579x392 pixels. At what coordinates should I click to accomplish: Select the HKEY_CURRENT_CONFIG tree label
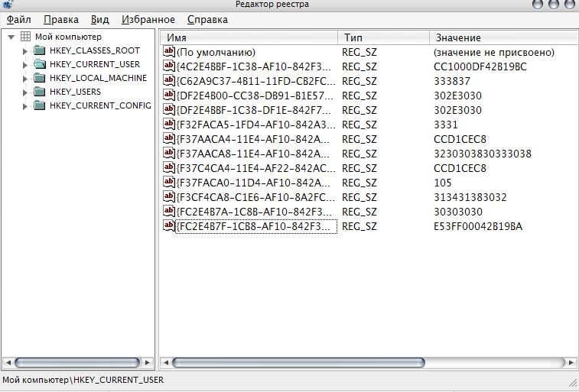click(100, 105)
